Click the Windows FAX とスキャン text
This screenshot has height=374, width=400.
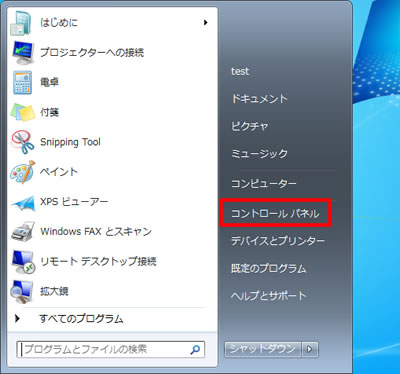point(96,231)
